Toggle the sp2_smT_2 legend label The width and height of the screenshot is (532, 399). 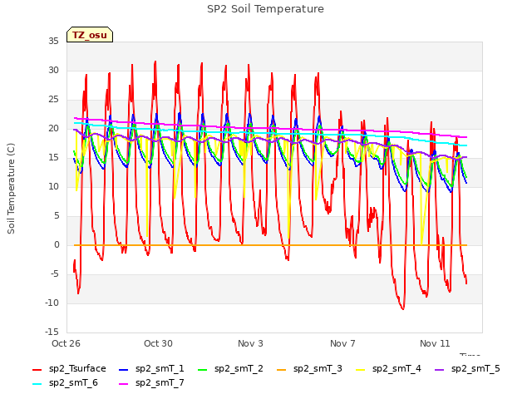coord(239,369)
